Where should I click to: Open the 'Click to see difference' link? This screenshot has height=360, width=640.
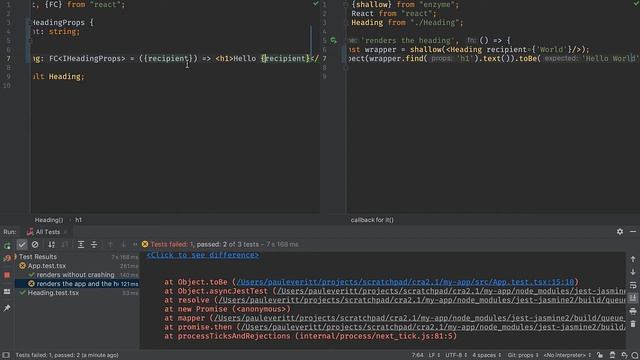[203, 255]
